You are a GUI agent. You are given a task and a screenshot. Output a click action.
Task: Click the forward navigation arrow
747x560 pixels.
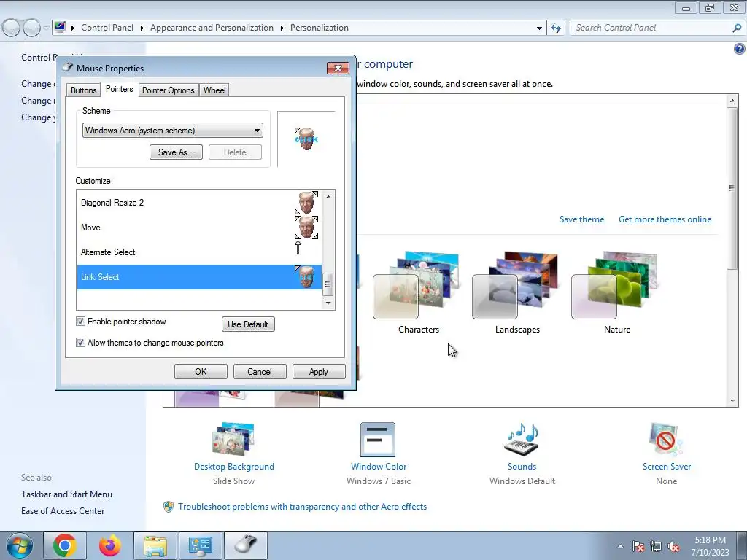(31, 28)
